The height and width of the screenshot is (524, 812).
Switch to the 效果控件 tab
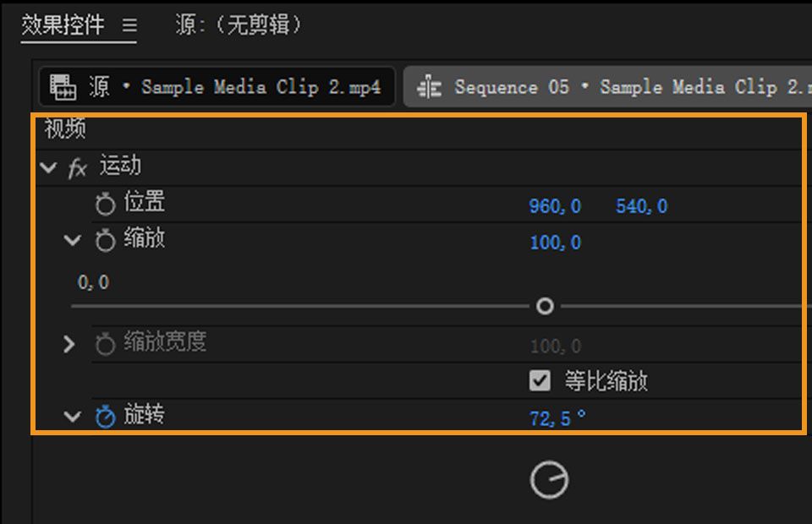63,26
